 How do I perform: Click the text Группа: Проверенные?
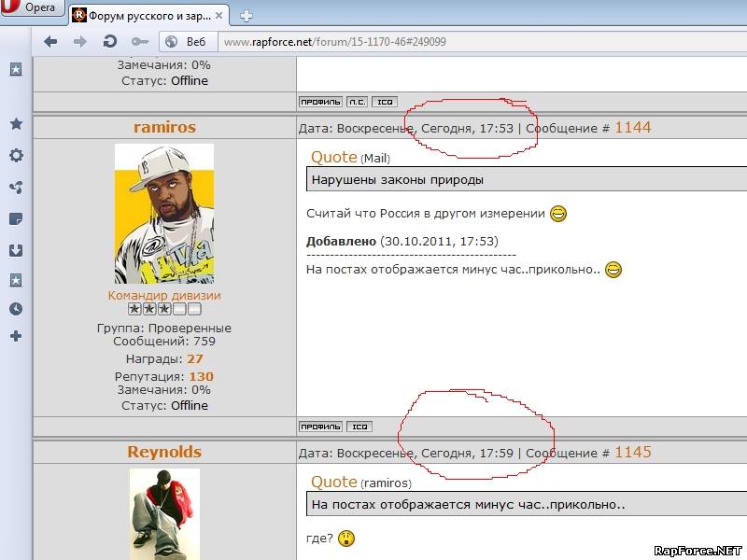pos(164,329)
